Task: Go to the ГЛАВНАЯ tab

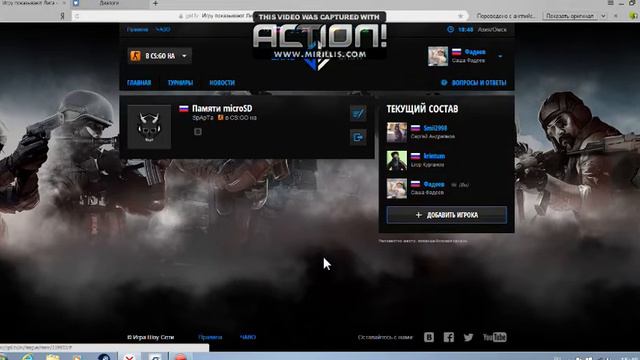Action: 139,83
